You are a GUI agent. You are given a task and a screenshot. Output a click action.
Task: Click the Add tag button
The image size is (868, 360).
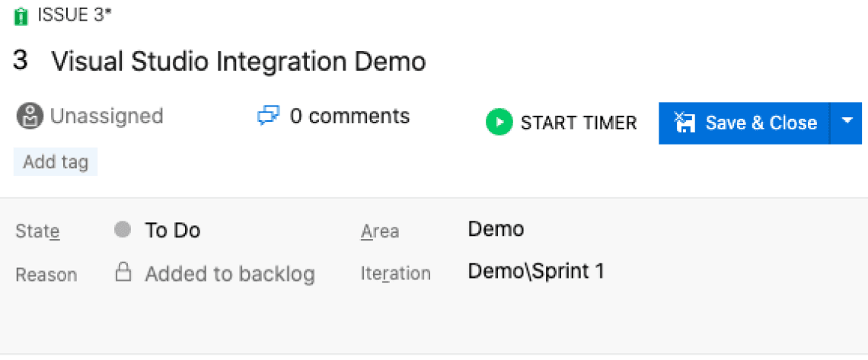(56, 162)
